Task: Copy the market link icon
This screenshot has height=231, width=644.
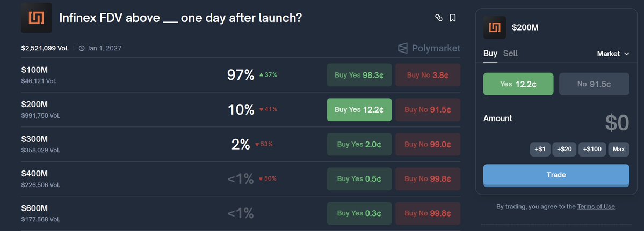Action: coord(438,18)
